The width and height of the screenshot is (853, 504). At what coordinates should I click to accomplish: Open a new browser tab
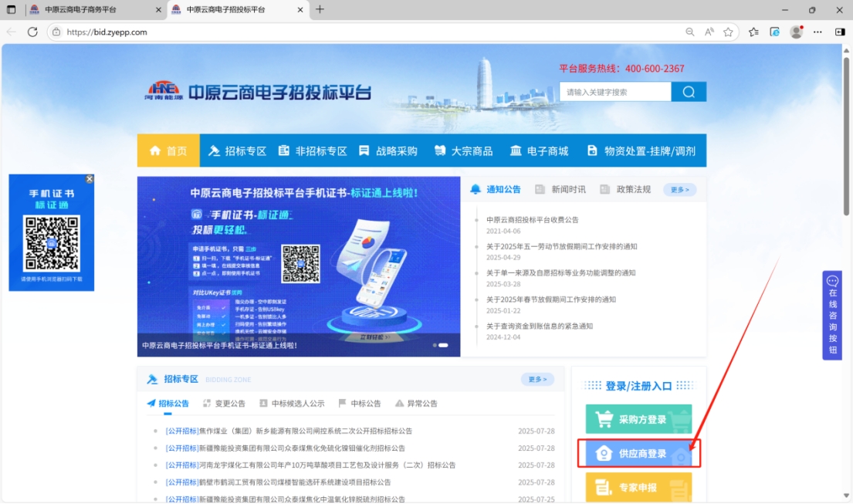(320, 9)
